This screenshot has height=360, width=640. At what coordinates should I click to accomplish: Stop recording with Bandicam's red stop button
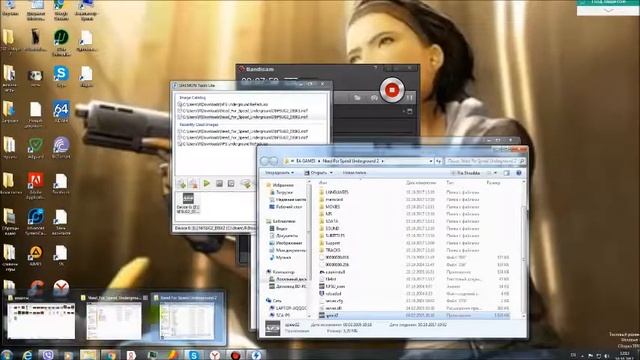click(392, 90)
